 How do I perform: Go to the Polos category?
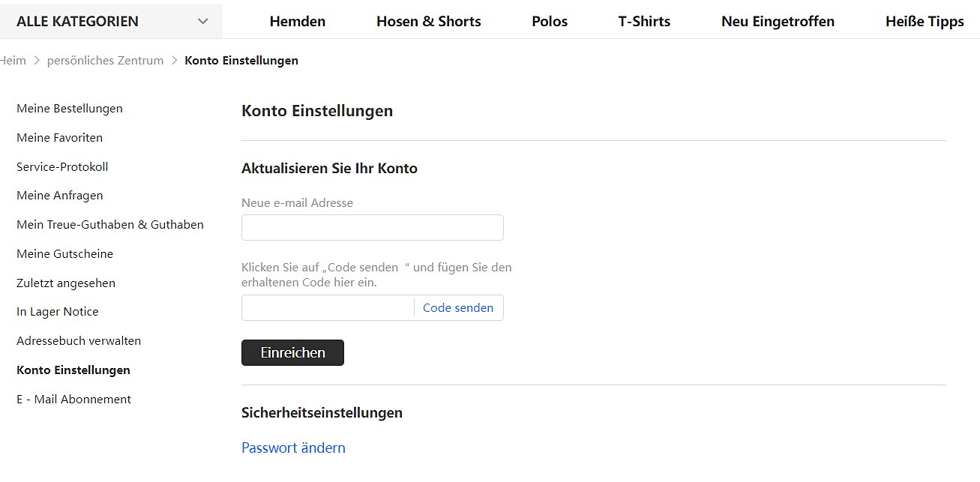point(550,22)
